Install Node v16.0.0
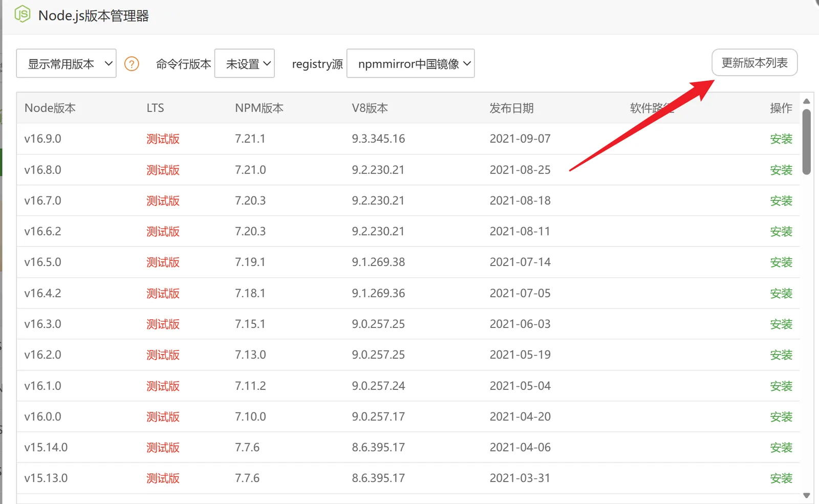 pos(781,417)
